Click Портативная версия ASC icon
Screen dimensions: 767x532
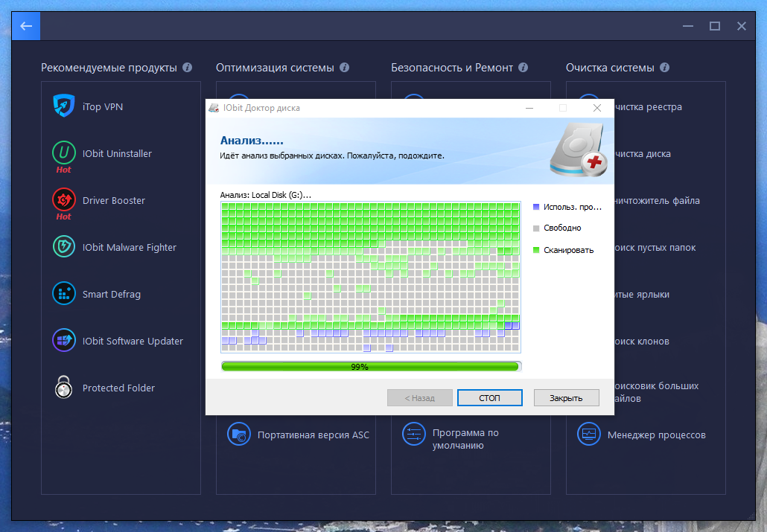[x=238, y=435]
